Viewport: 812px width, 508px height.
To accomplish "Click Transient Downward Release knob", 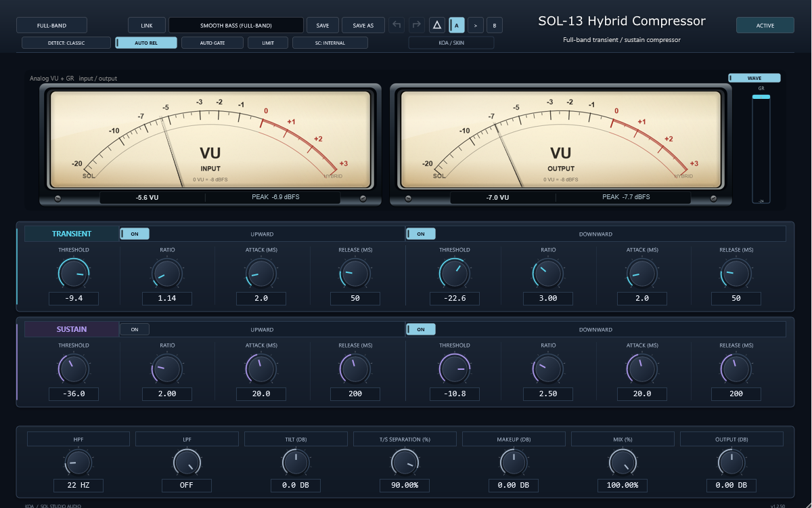I will (x=736, y=274).
